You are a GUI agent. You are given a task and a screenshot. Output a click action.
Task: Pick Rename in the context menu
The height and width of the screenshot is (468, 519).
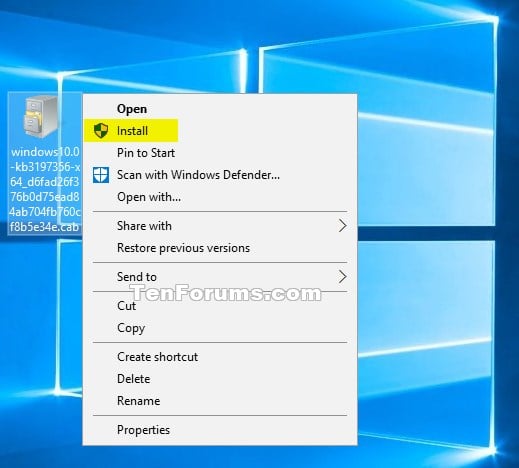pos(139,401)
